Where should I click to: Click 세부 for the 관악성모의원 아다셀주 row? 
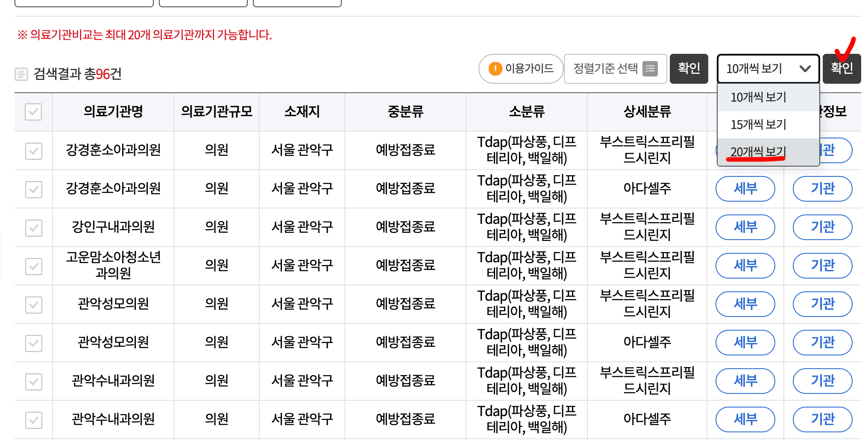coord(745,343)
